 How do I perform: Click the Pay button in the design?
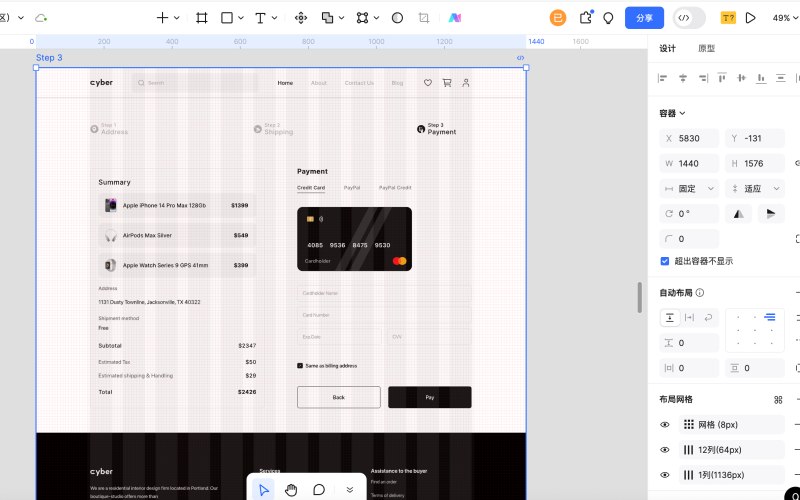430,397
